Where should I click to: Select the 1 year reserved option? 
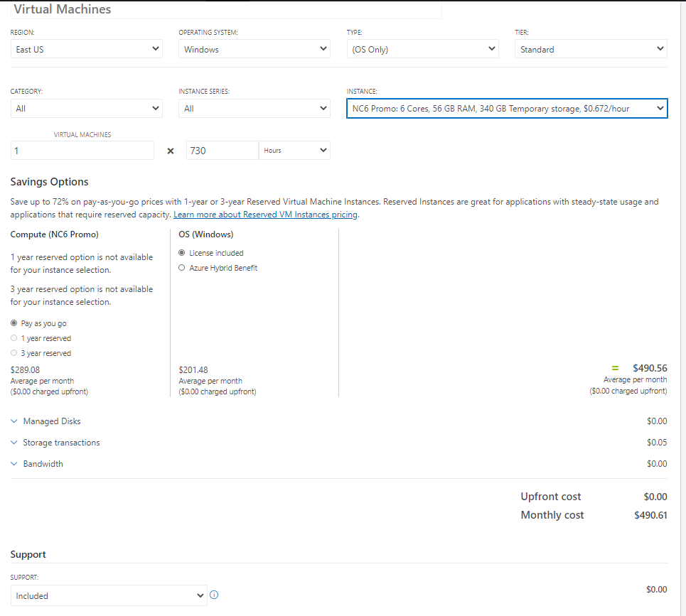[x=14, y=337]
